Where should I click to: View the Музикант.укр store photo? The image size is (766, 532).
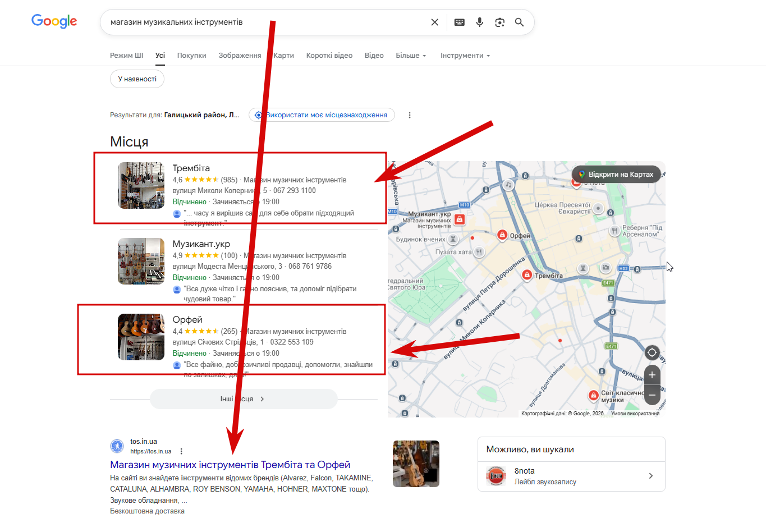pyautogui.click(x=141, y=262)
